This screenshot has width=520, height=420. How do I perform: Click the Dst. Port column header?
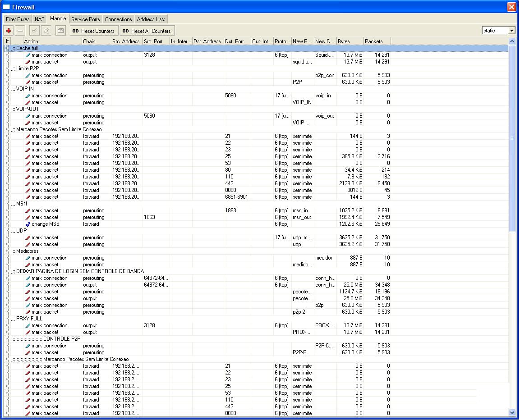point(237,41)
